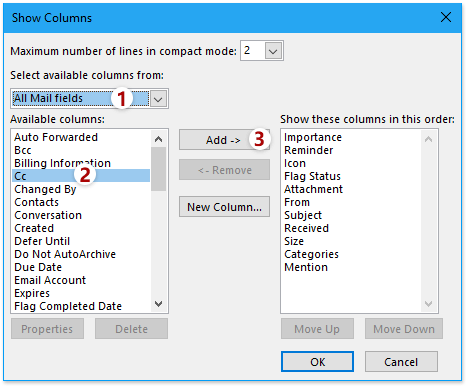Click the Add -> button
Viewport: 468px width, 386px height.
click(x=224, y=140)
